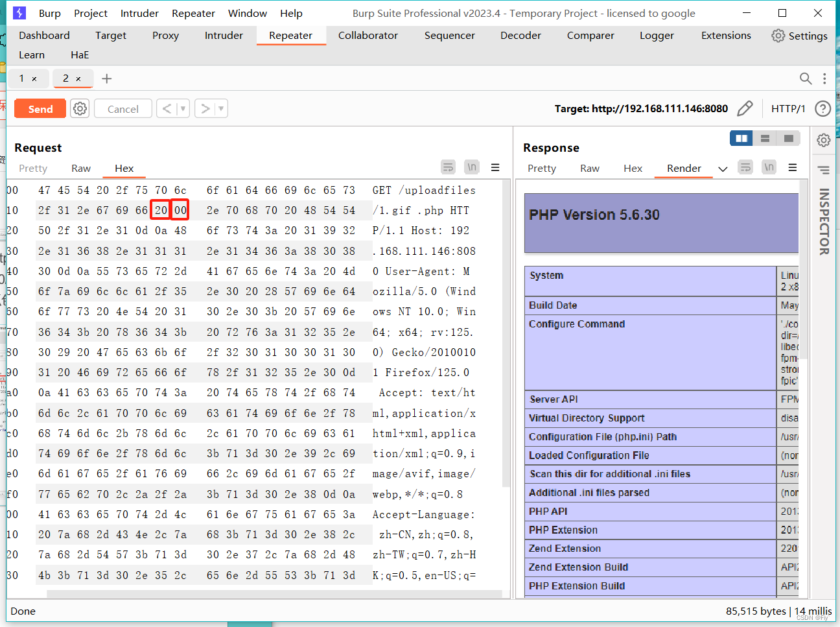This screenshot has width=840, height=627.
Task: Open the Response panel hamburger menu
Action: (x=792, y=167)
